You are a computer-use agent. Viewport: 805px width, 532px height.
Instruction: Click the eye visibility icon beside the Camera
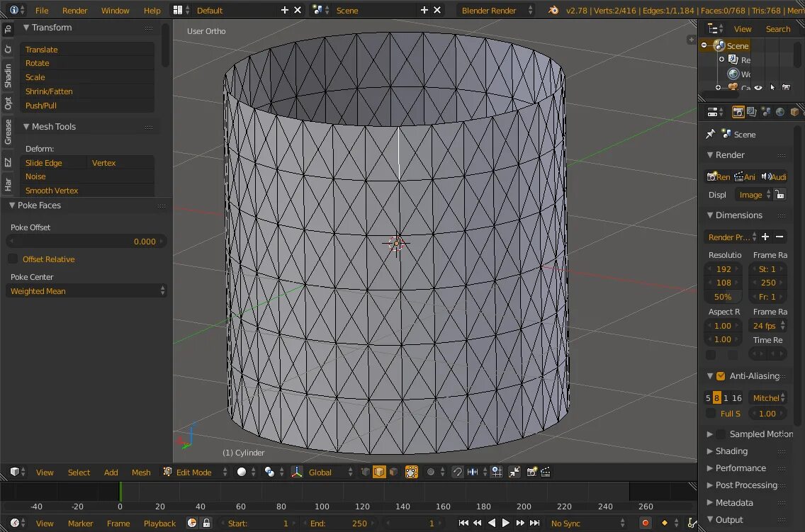[758, 87]
